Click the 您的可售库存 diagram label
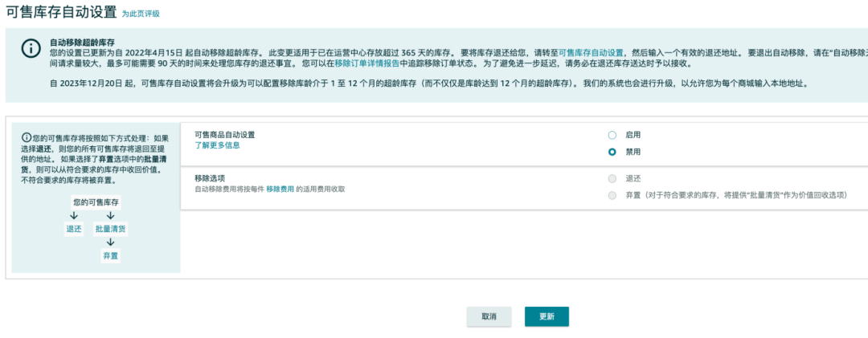Image resolution: width=868 pixels, height=338 pixels. click(96, 202)
